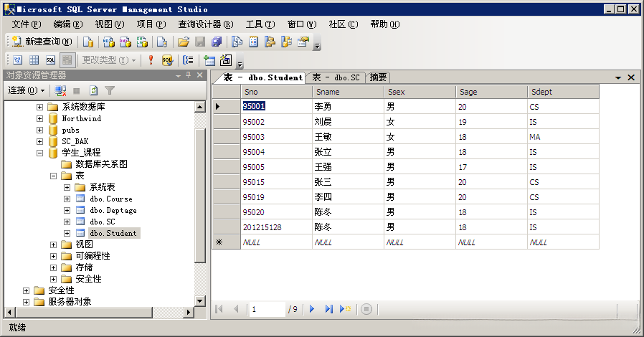Click the cell containing 刘晨

tap(348, 121)
